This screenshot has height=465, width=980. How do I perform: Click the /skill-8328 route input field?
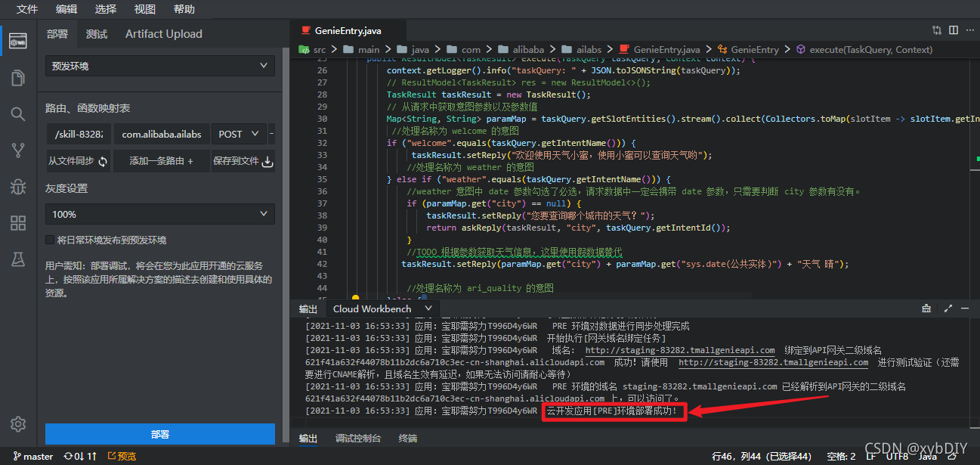[x=79, y=134]
